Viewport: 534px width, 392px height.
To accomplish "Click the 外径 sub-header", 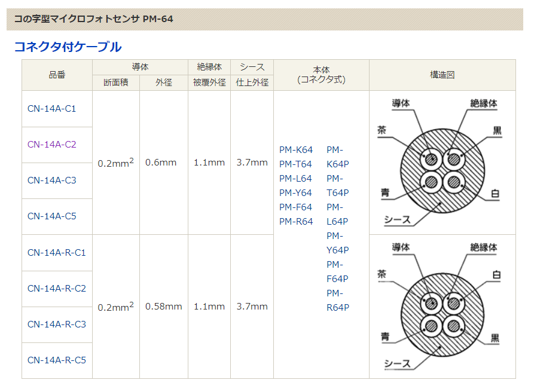I will pos(164,82).
